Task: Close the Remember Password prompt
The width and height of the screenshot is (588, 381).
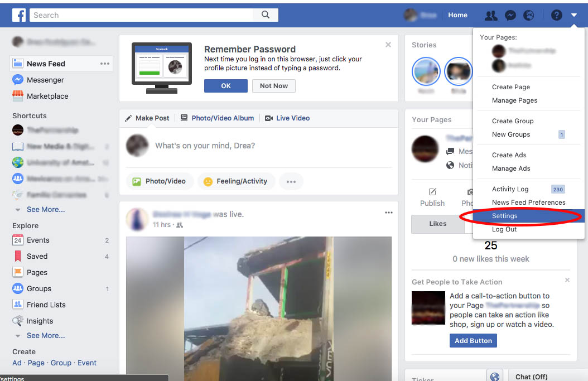Action: [x=388, y=45]
